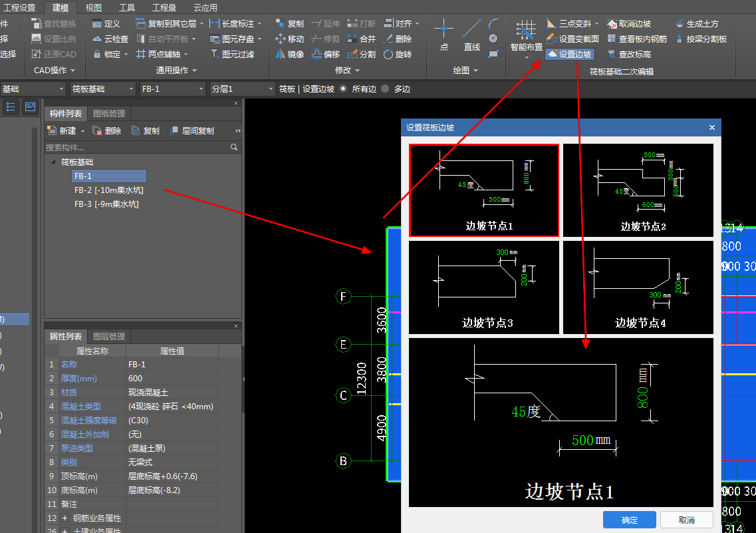Click the 顶标高 value 层底标高+0.6(-7.6)
756x533 pixels.
(x=172, y=476)
